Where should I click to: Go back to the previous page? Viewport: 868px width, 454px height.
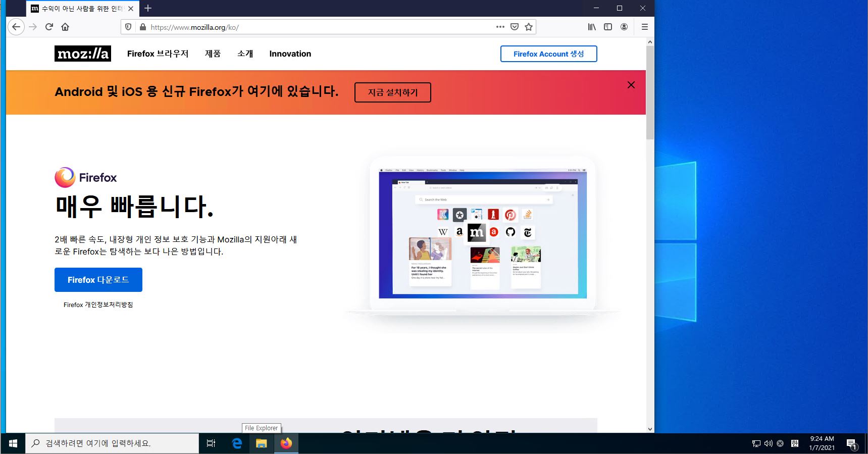(16, 27)
